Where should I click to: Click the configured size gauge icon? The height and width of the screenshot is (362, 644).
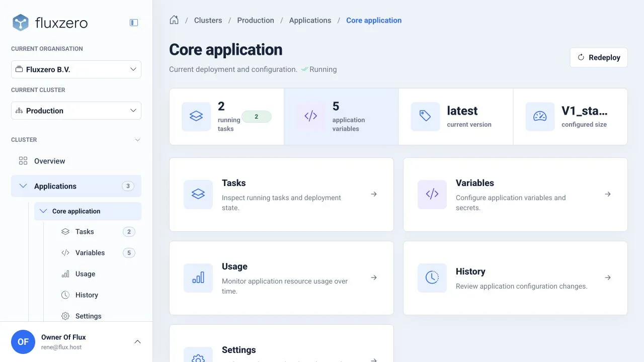pyautogui.click(x=540, y=117)
